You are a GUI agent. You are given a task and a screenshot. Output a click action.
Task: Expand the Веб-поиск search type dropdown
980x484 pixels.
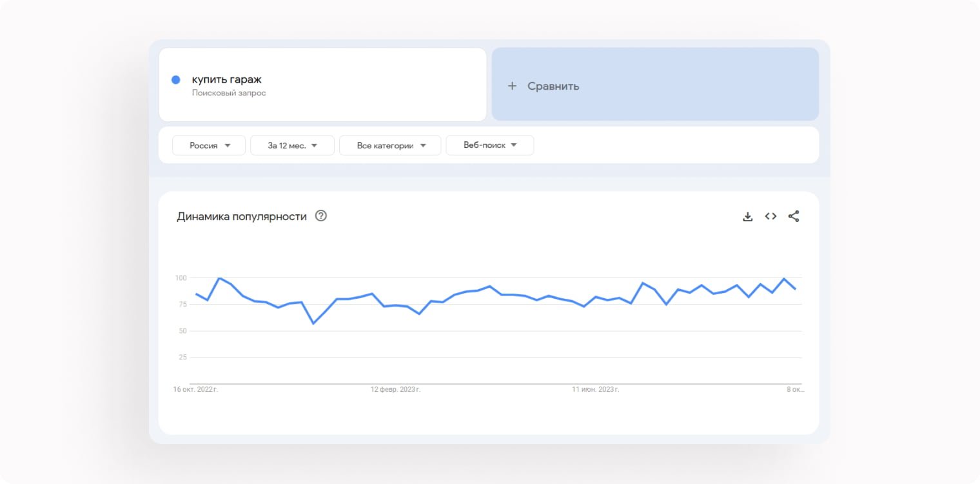click(x=490, y=145)
